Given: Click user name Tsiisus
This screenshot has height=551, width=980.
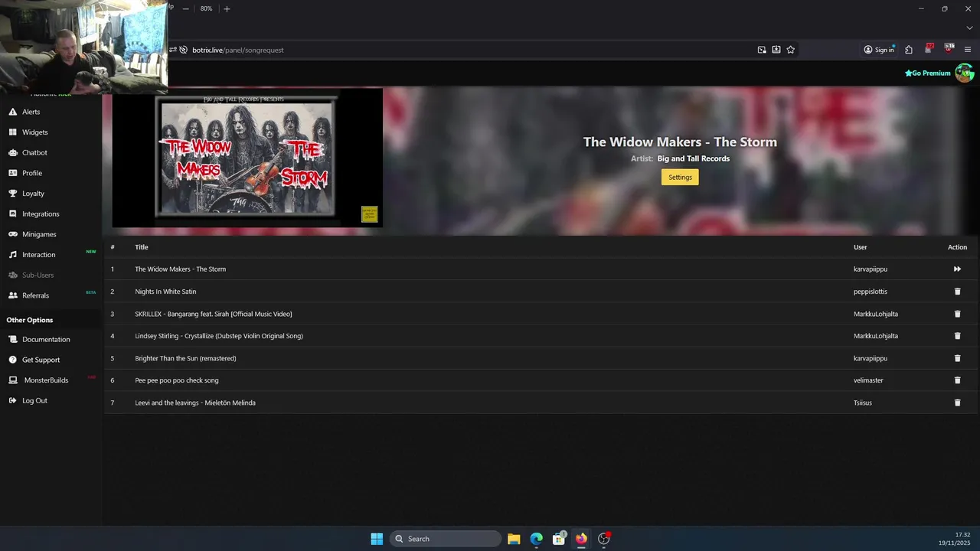Looking at the screenshot, I should 863,403.
